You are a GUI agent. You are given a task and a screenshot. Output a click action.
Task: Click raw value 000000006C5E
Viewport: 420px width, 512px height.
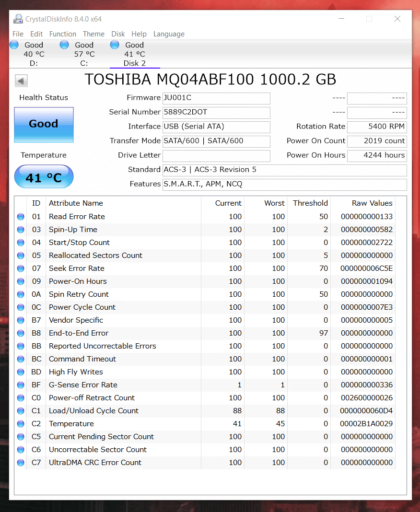point(366,268)
